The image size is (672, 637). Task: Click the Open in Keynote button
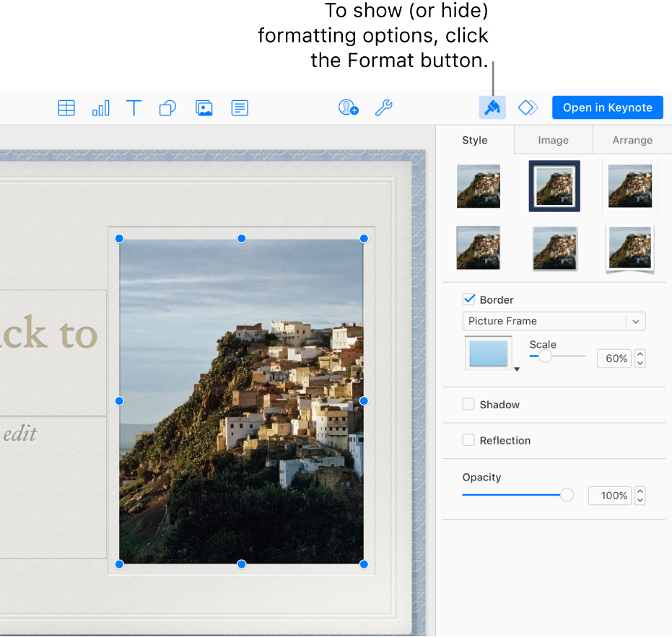click(x=607, y=107)
